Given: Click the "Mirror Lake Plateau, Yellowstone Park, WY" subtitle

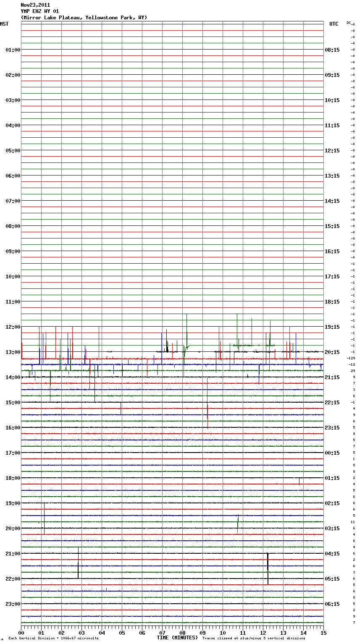Looking at the screenshot, I should tap(84, 18).
